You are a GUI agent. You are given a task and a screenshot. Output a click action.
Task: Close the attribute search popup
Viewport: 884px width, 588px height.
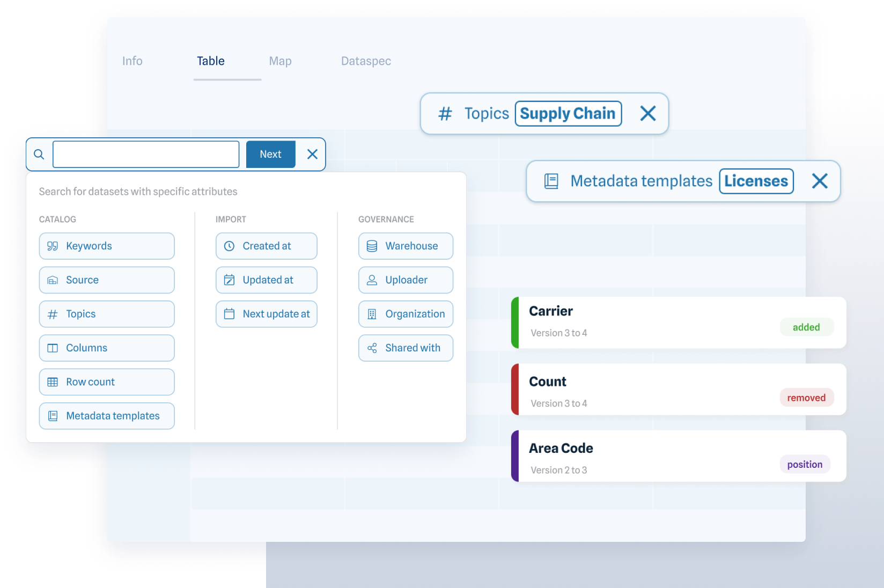coord(312,154)
